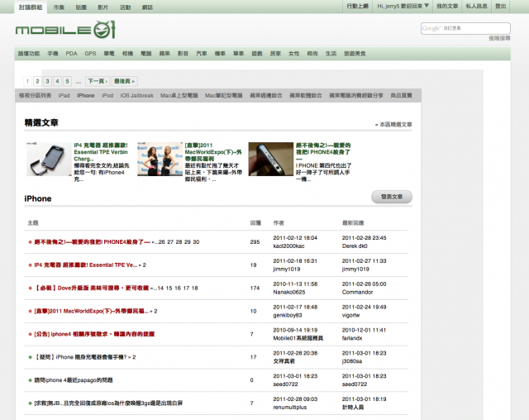Open the 手機 category in green navbar

[x=53, y=53]
